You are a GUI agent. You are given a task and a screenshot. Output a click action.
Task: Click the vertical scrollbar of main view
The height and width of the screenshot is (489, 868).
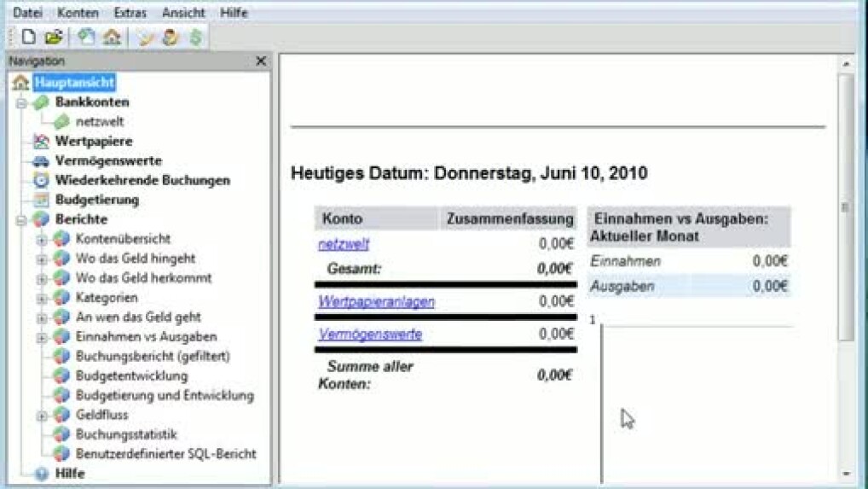click(x=846, y=205)
